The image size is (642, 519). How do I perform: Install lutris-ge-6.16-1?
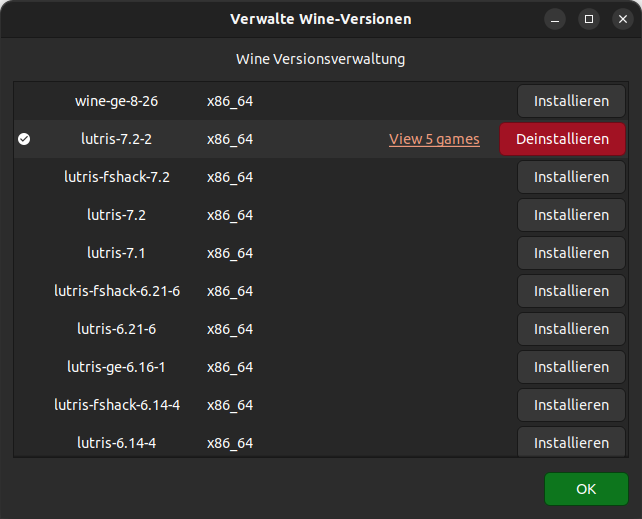click(571, 367)
